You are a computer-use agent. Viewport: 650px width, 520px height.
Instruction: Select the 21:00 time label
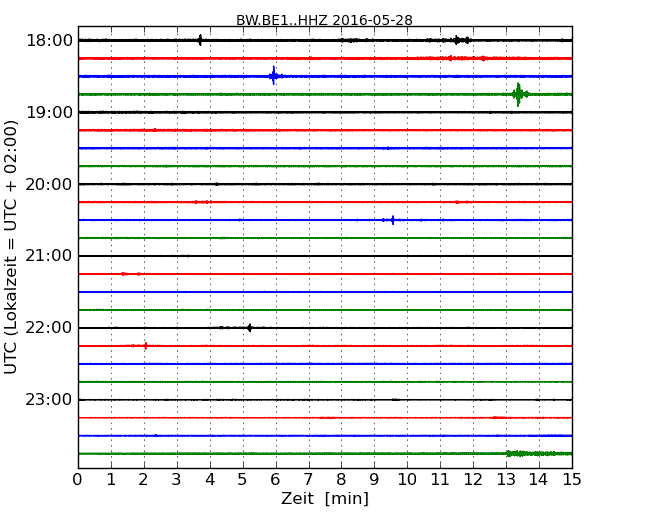click(49, 256)
